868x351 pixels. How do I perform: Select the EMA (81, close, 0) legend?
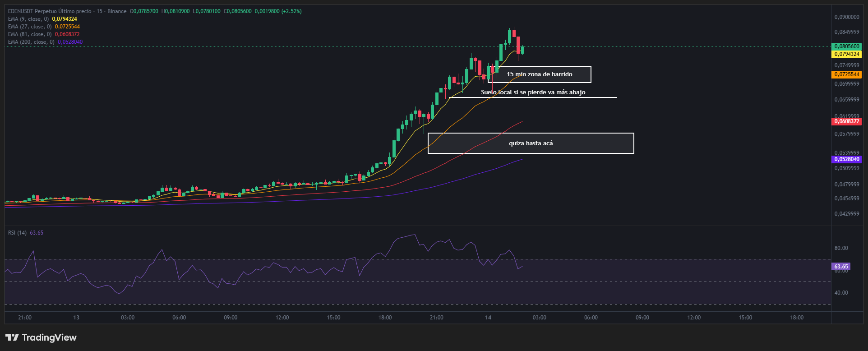click(x=30, y=34)
